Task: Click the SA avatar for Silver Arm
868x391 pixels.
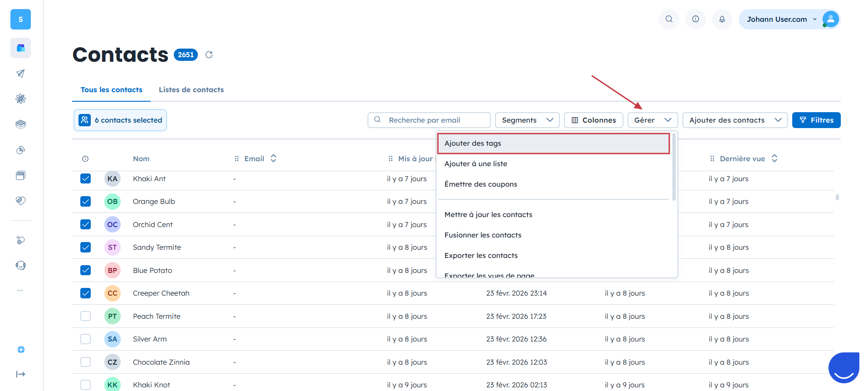Action: 113,339
